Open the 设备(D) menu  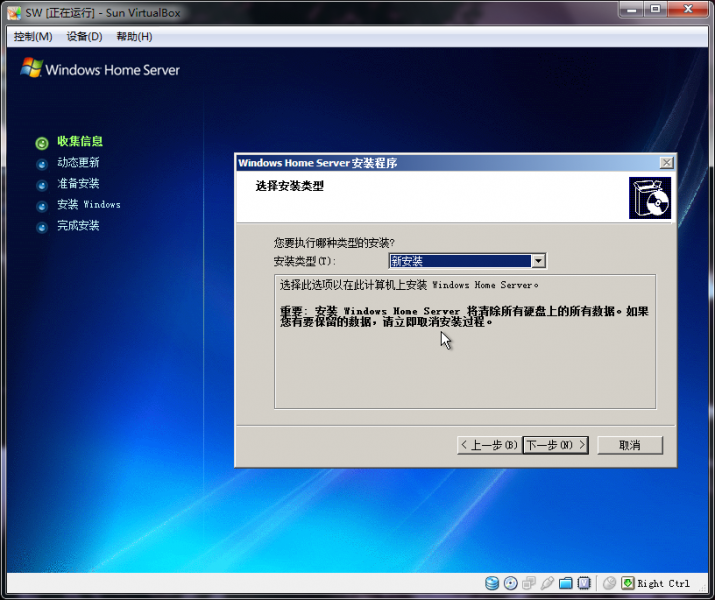[84, 36]
